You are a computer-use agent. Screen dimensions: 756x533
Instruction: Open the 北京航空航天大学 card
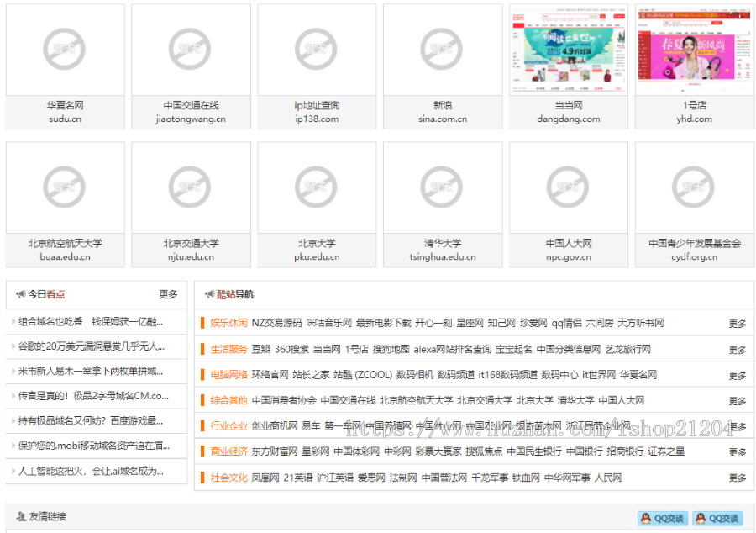[x=65, y=204]
